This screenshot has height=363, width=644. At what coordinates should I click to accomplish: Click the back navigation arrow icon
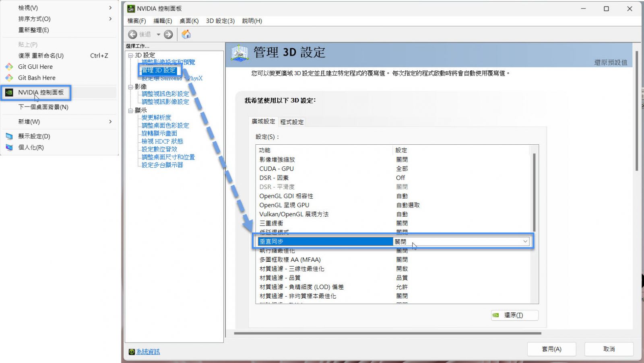tap(132, 35)
